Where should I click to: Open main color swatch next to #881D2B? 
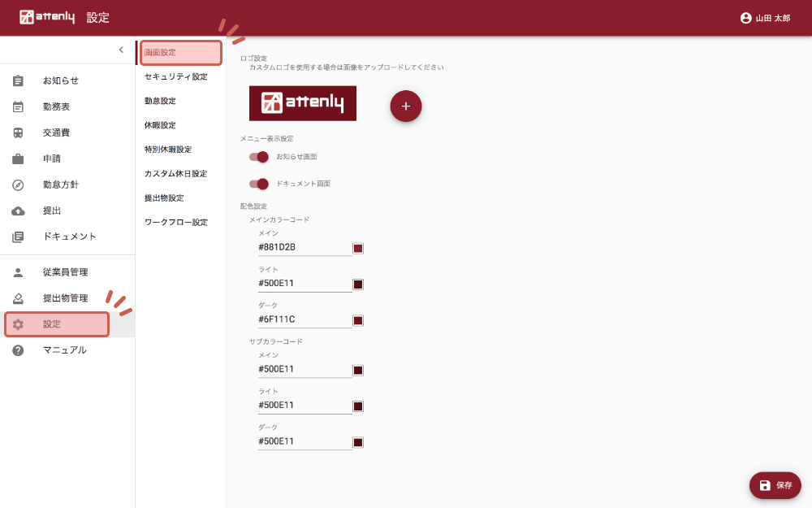(358, 248)
